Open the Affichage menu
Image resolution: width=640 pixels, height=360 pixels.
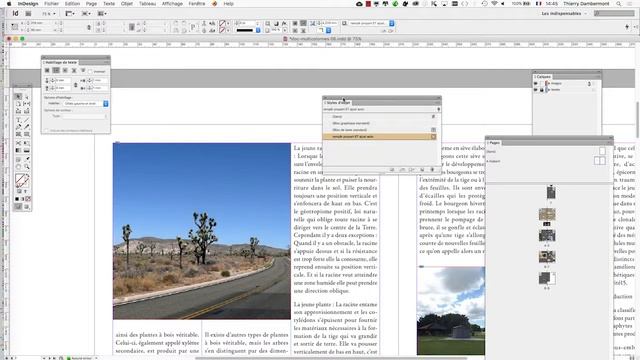172,4
